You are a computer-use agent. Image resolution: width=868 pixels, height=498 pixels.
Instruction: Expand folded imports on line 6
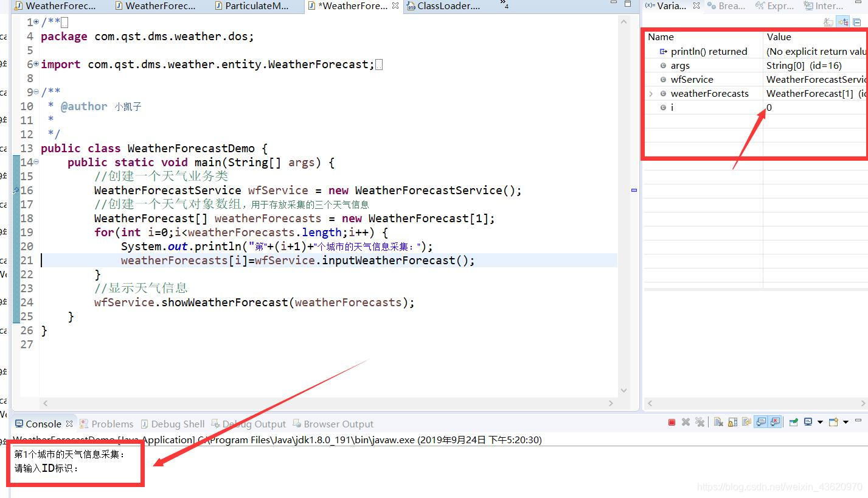coord(36,64)
